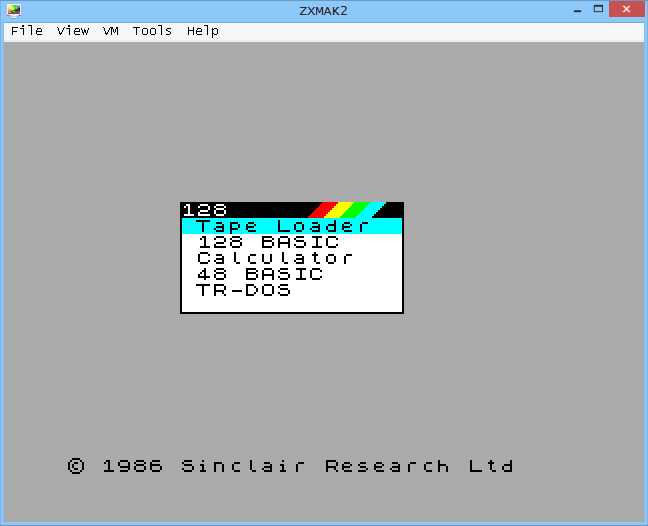Choose 128 BASIC from the Spectrum menu
Screen dimensions: 648x526
pyautogui.click(x=268, y=242)
